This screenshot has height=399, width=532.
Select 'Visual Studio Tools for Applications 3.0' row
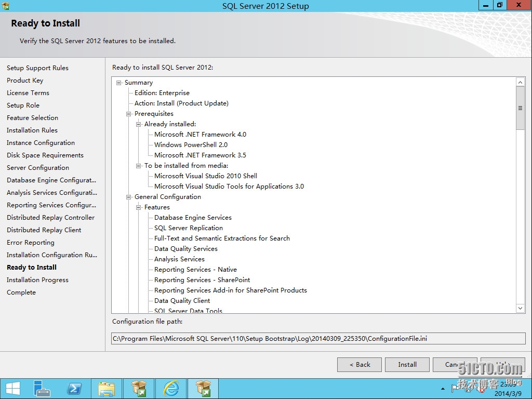(x=229, y=187)
